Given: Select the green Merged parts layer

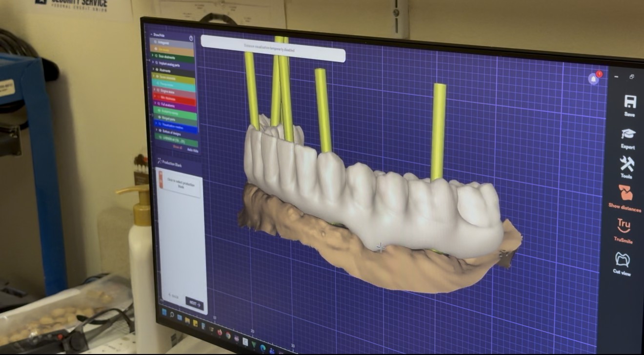Looking at the screenshot, I should tap(176, 119).
